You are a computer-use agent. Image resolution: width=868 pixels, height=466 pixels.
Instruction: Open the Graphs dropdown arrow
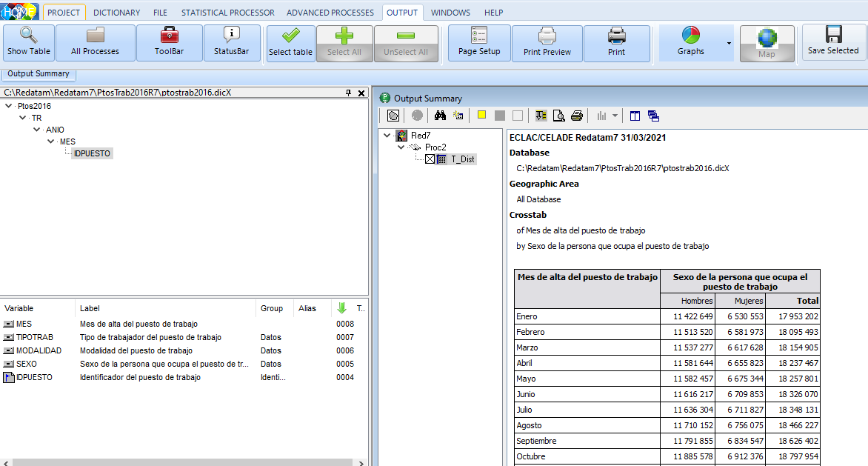coord(729,44)
